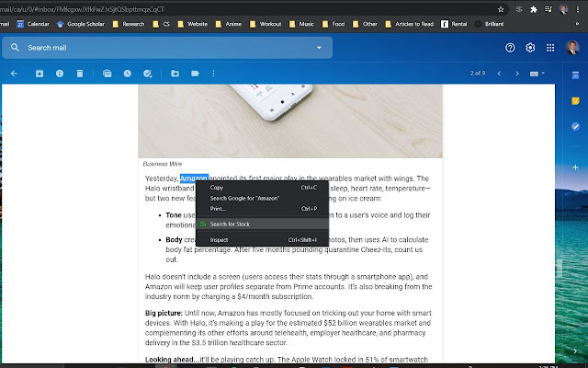This screenshot has height=368, width=588.
Task: Move this email to a folder
Action: (x=175, y=74)
